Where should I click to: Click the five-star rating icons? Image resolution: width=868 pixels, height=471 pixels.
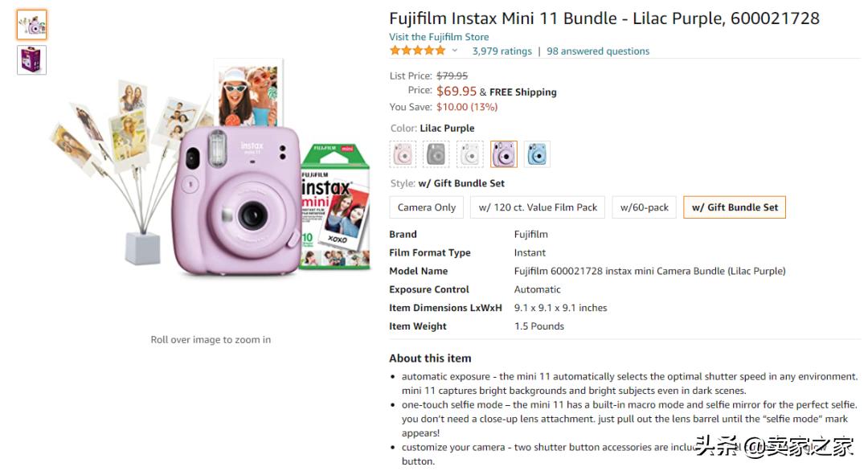[x=417, y=51]
